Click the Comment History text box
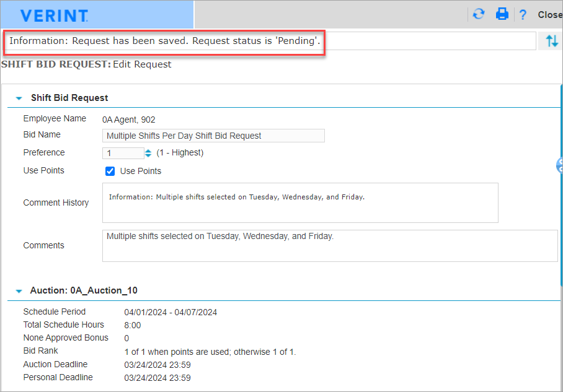Image resolution: width=563 pixels, height=392 pixels. point(299,203)
